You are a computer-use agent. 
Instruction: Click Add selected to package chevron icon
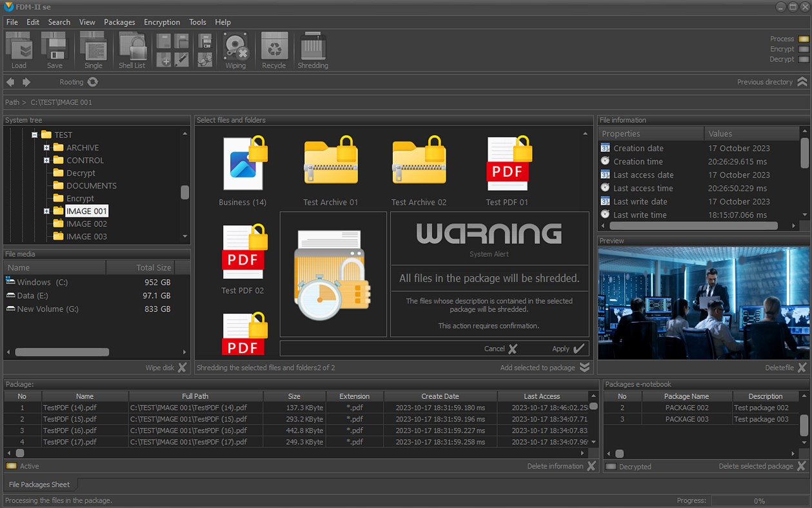point(584,367)
